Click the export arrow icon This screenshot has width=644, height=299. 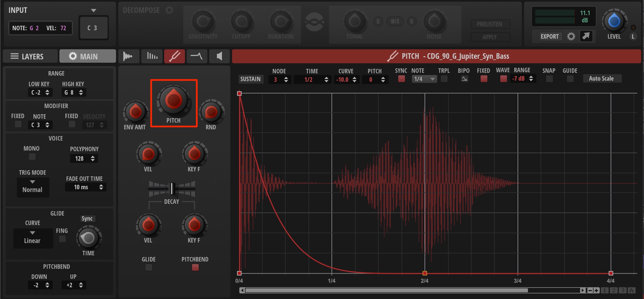pos(586,36)
